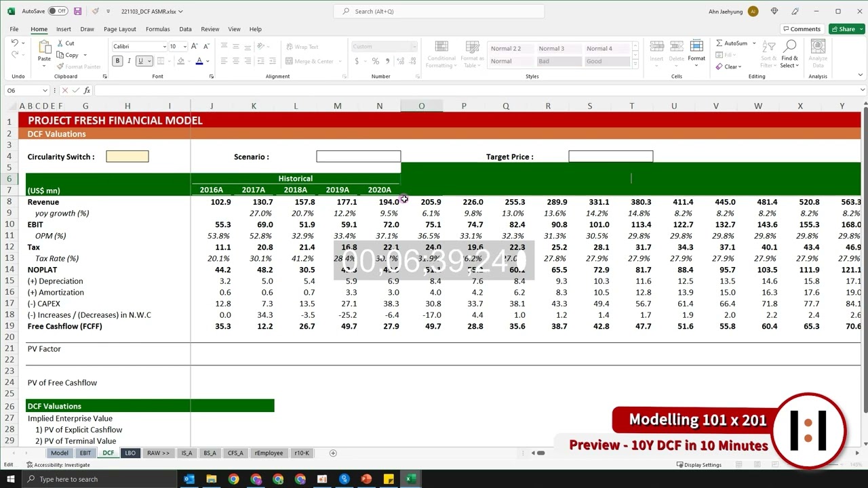Click the Share button
This screenshot has height=488, width=868.
click(x=843, y=29)
